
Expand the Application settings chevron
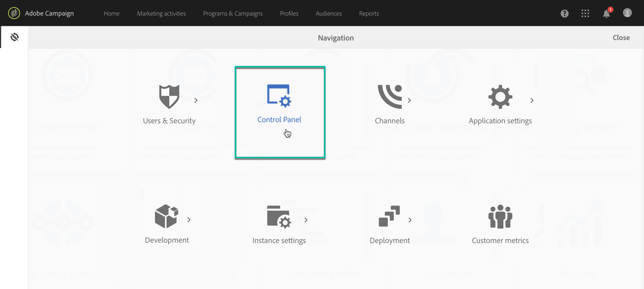point(532,100)
